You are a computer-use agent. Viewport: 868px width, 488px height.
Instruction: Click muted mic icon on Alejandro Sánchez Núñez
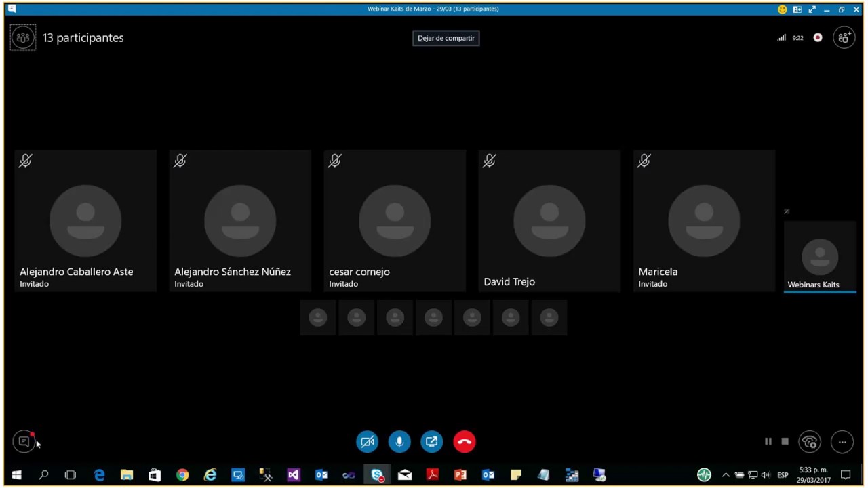(x=180, y=161)
